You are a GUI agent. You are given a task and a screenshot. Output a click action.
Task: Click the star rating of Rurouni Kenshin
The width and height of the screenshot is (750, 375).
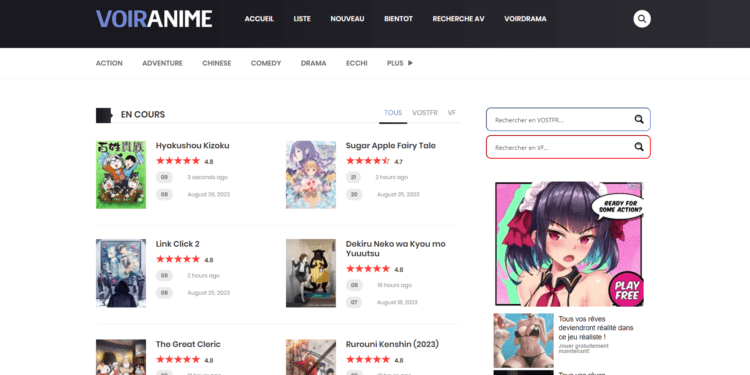pyautogui.click(x=368, y=360)
